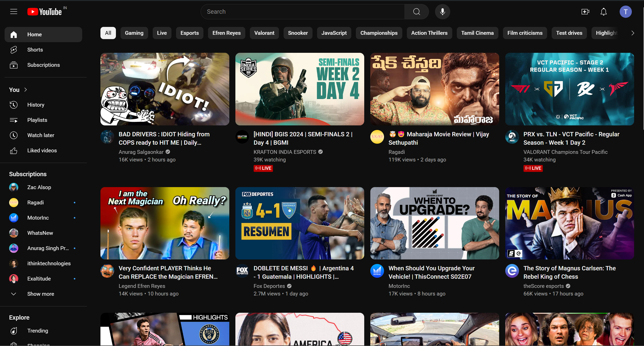Open Subscriptions in sidebar
Viewport: 644px width, 346px height.
(x=43, y=65)
